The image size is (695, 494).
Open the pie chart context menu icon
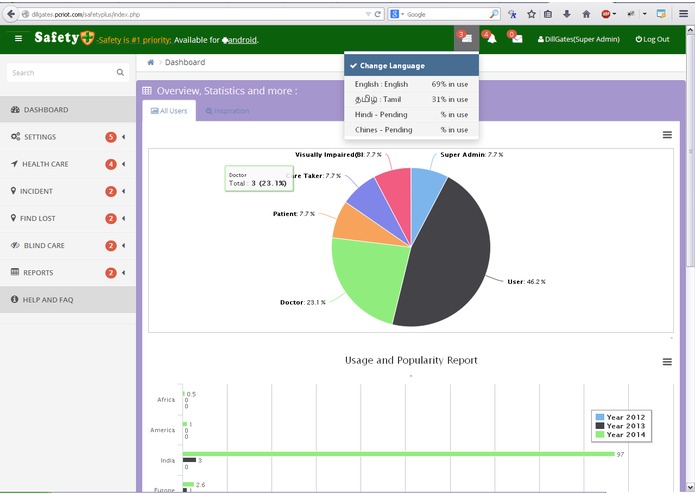667,135
